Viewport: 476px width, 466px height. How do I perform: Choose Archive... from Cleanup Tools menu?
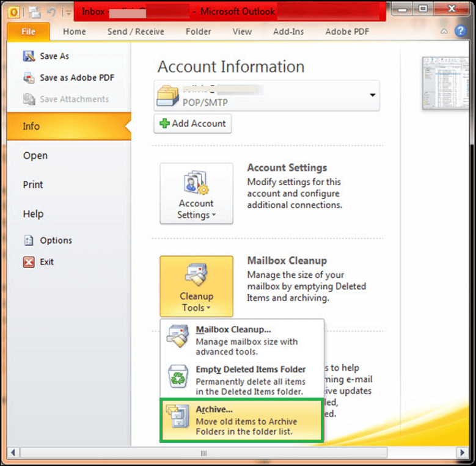(x=242, y=420)
